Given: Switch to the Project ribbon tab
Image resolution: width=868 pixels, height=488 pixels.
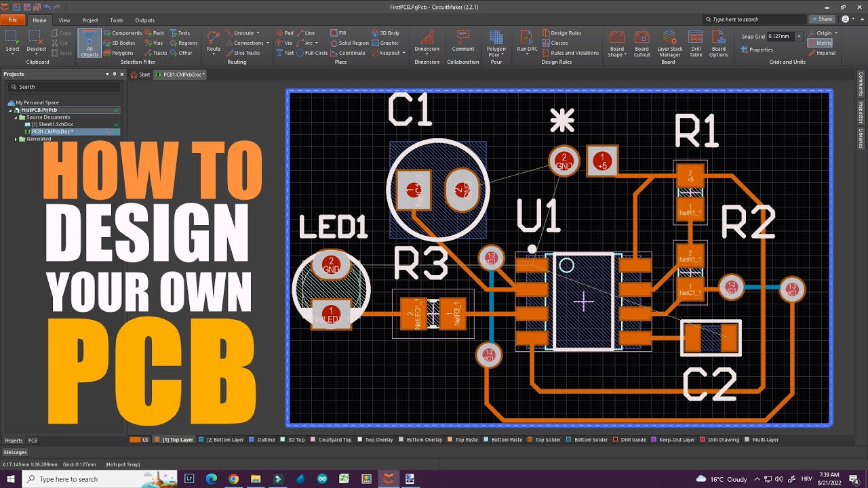Looking at the screenshot, I should click(90, 20).
